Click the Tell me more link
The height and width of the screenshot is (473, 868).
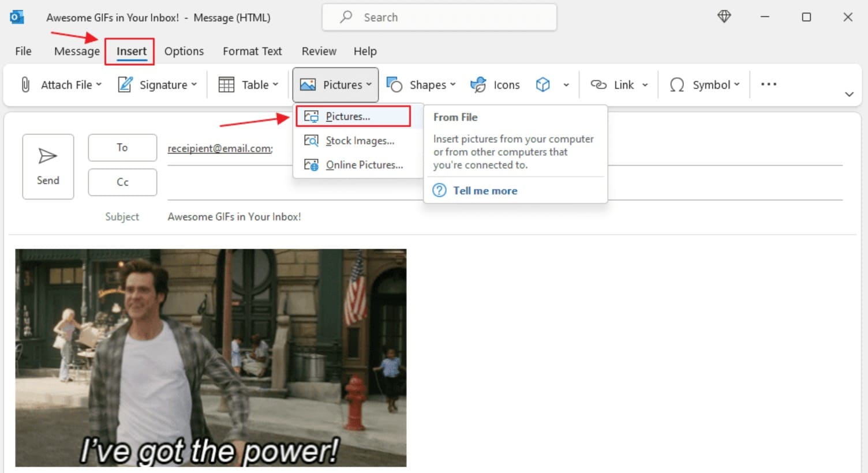(485, 190)
